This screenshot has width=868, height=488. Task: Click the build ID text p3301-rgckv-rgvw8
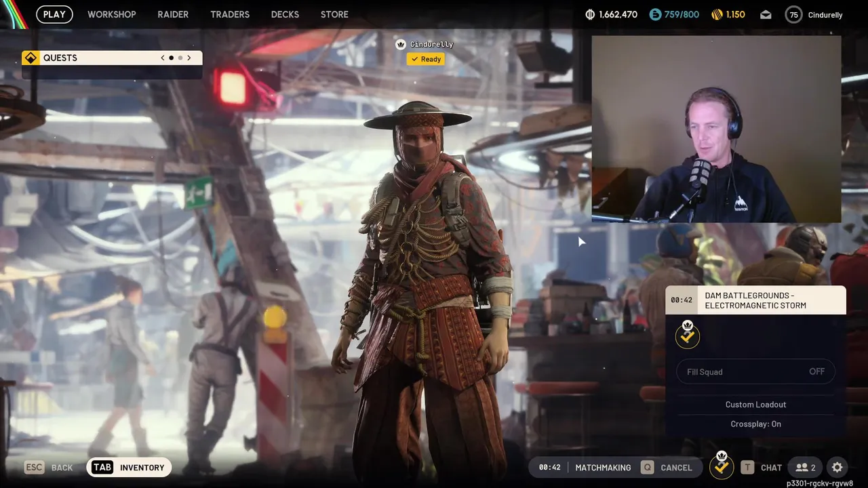(820, 483)
